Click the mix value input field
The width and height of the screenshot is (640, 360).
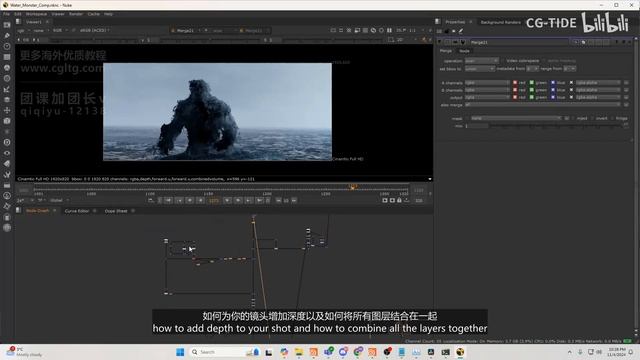pyautogui.click(x=476, y=126)
